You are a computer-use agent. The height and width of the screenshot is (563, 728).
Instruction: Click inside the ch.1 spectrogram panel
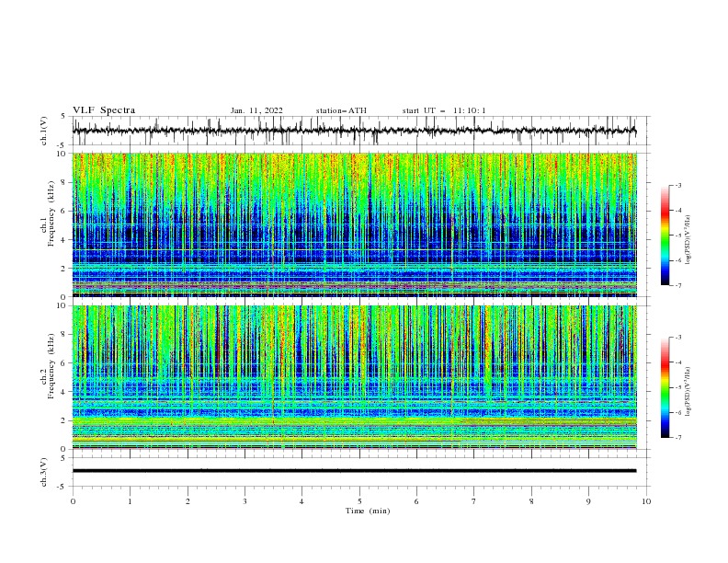pos(355,224)
